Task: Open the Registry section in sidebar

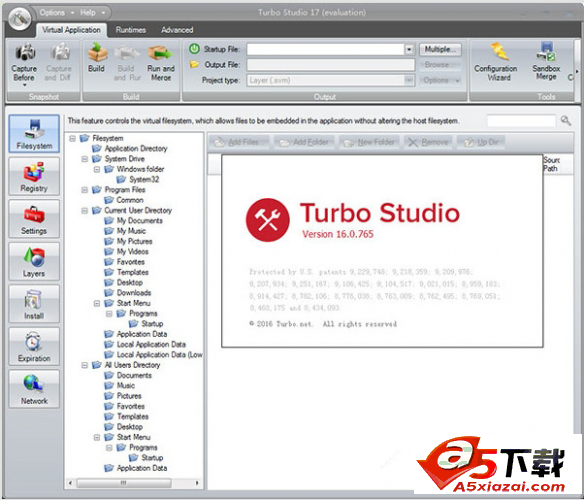Action: (34, 176)
